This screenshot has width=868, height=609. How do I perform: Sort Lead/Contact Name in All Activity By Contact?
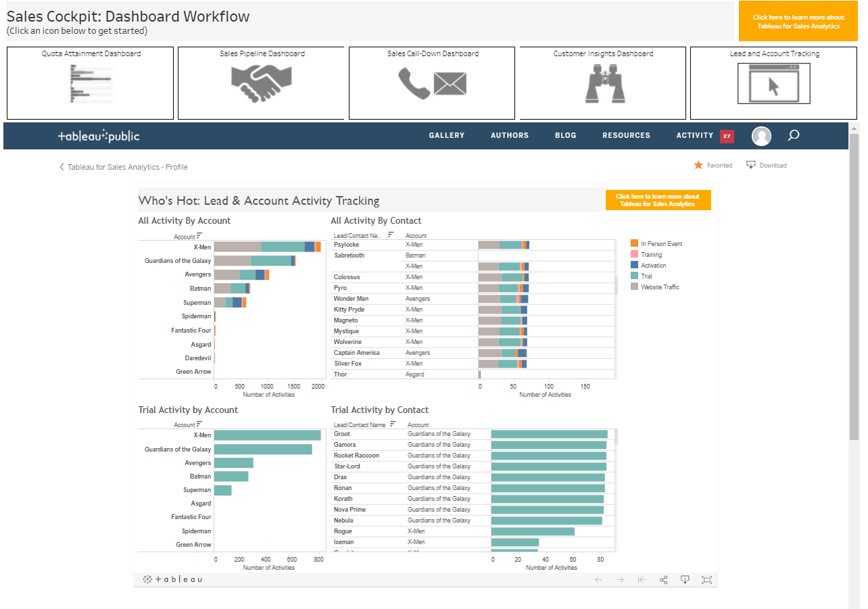(x=391, y=235)
